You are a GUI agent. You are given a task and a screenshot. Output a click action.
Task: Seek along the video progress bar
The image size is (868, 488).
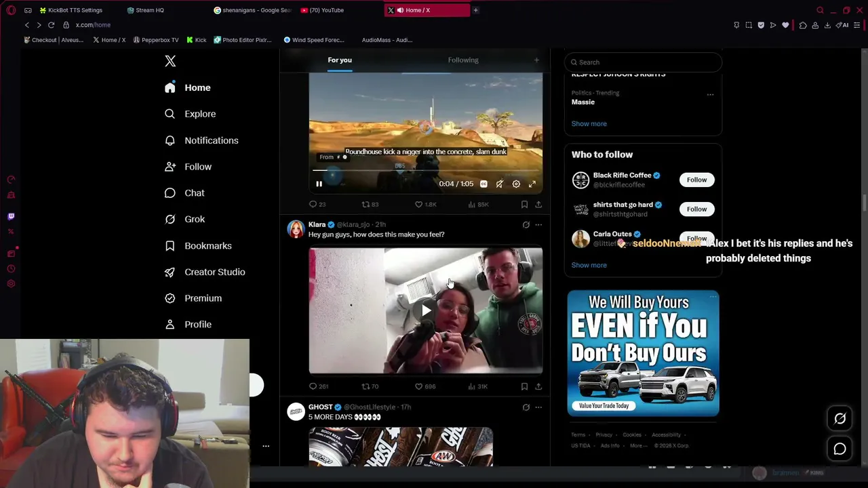coord(426,171)
